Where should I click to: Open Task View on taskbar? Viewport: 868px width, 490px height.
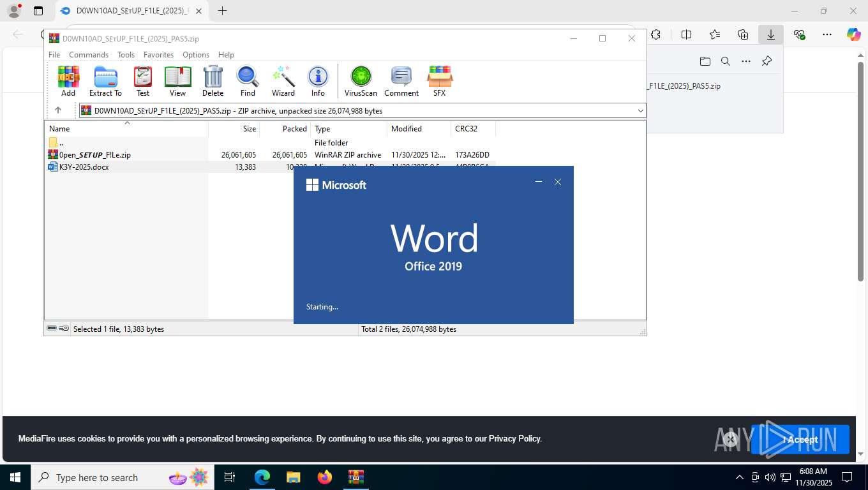click(230, 477)
